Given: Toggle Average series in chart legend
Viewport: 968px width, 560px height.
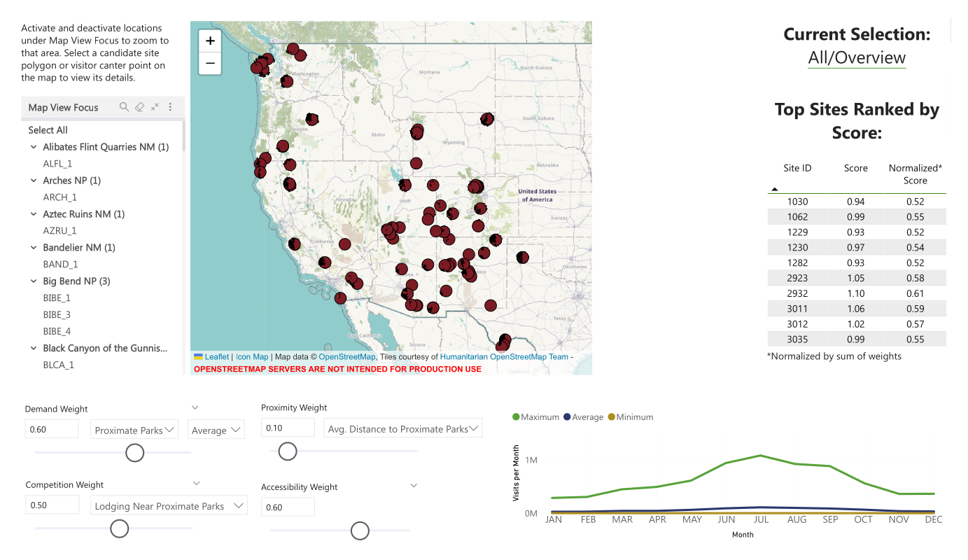Looking at the screenshot, I should (582, 417).
